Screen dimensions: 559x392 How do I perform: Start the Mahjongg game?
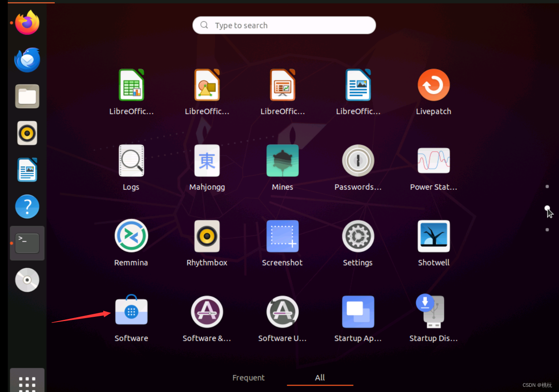click(x=207, y=160)
